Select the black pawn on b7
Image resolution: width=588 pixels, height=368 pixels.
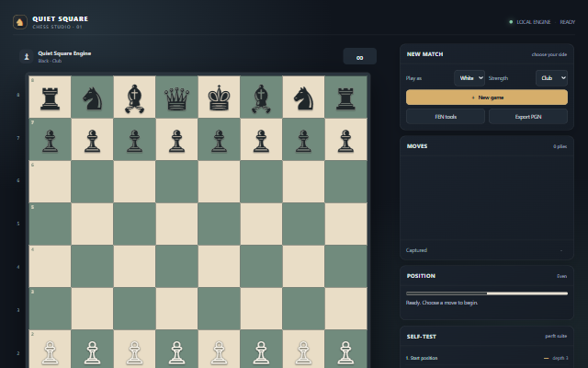pyautogui.click(x=92, y=141)
